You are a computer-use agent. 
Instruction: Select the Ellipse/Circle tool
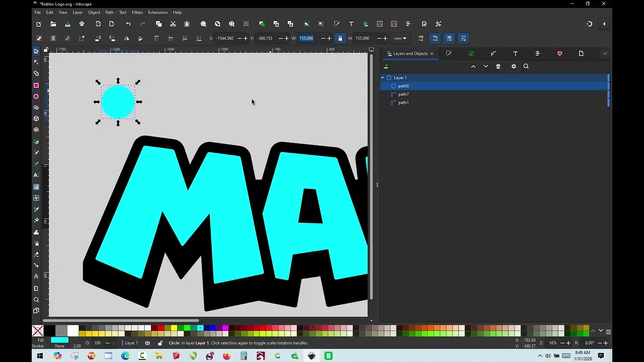[36, 97]
